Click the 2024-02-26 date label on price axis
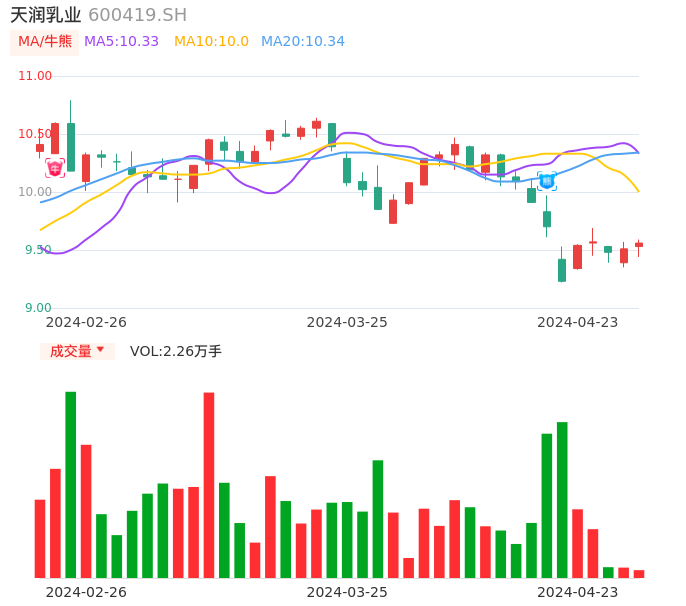The height and width of the screenshot is (606, 686). (x=86, y=322)
